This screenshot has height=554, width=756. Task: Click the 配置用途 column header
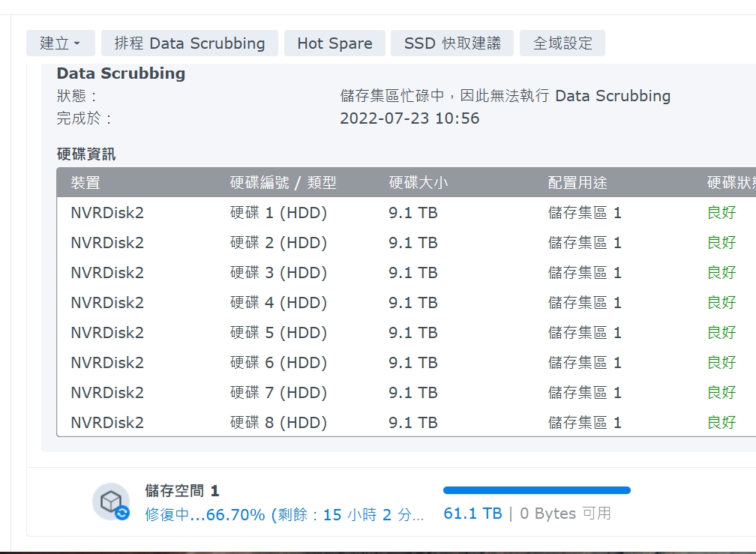pyautogui.click(x=577, y=183)
